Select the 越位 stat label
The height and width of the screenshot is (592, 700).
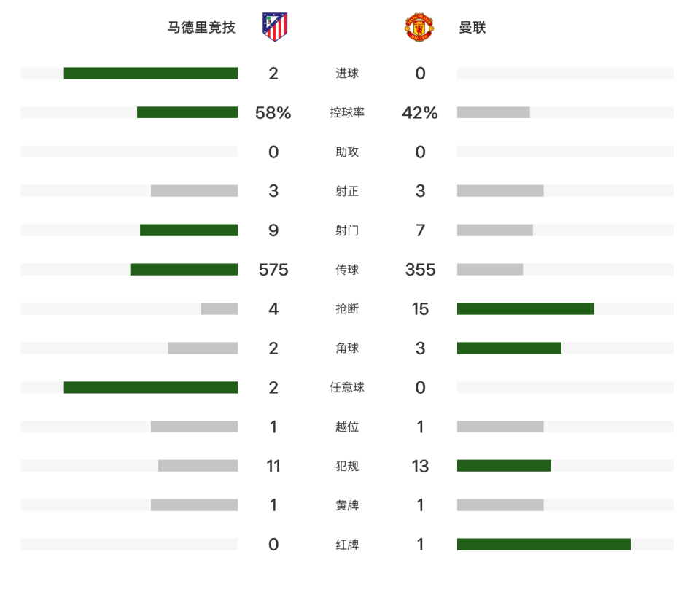(x=347, y=427)
